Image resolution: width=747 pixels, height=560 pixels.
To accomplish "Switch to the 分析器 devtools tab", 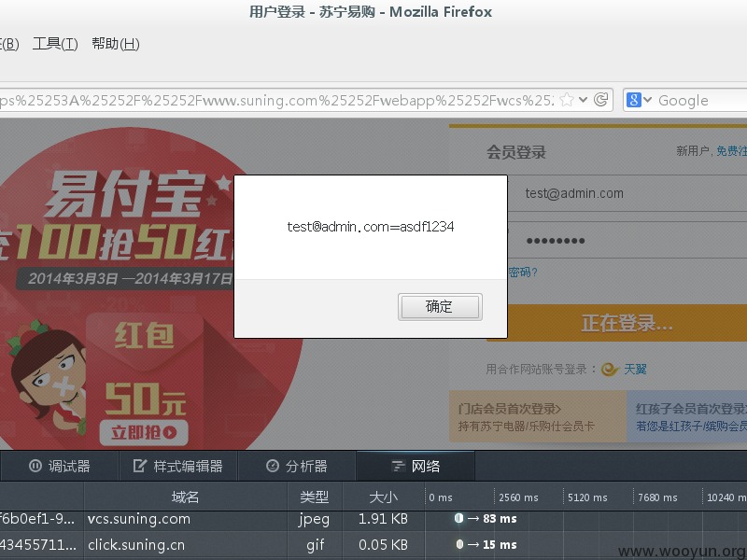I will click(296, 466).
